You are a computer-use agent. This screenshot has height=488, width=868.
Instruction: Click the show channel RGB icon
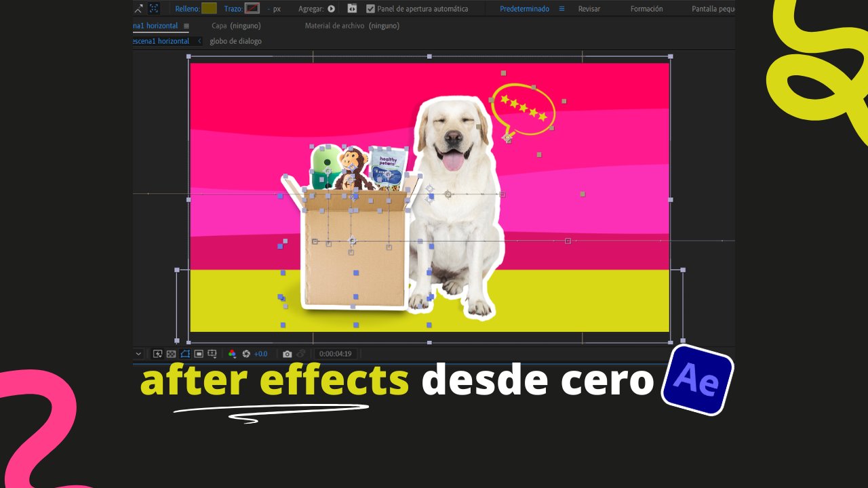(x=232, y=354)
